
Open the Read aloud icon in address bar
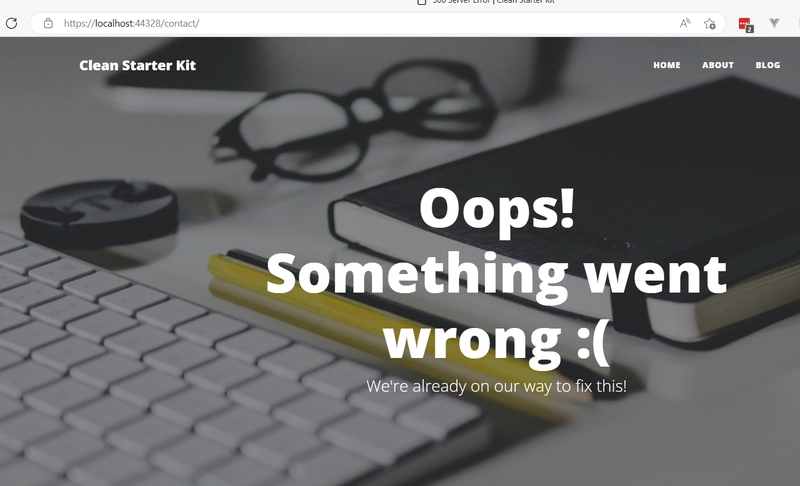685,23
